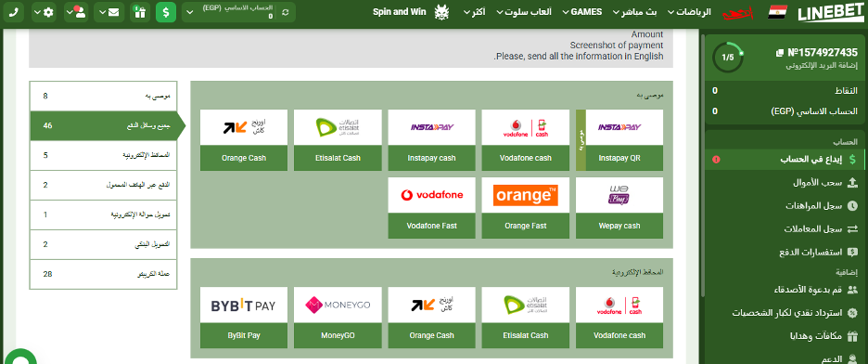Choose Wepay cash payment method
Image resolution: width=868 pixels, height=364 pixels.
click(x=619, y=208)
